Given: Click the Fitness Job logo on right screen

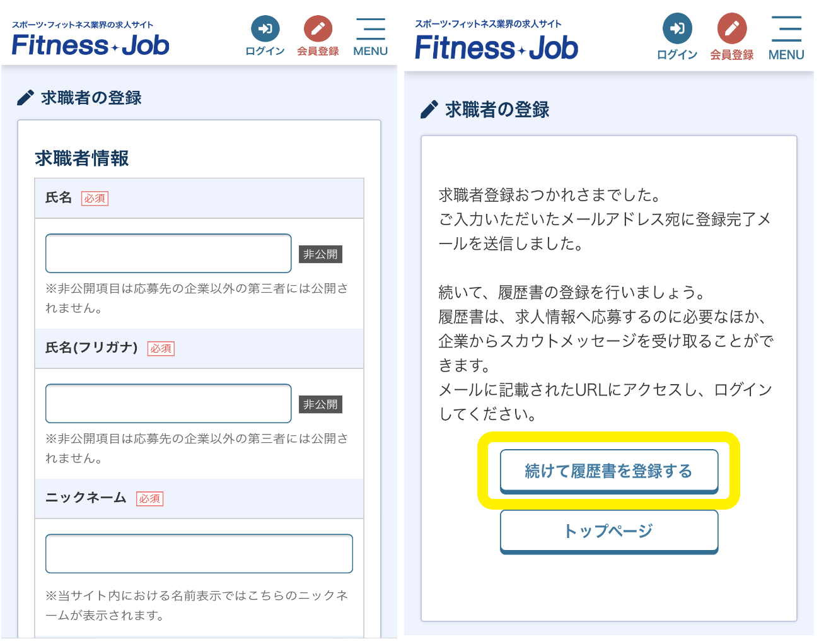Looking at the screenshot, I should point(496,48).
